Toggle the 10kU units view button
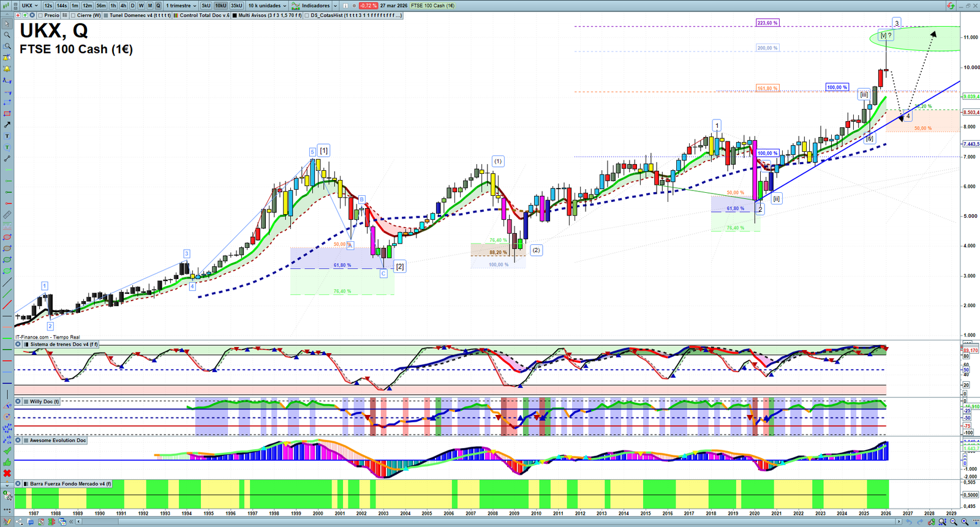 click(x=221, y=6)
